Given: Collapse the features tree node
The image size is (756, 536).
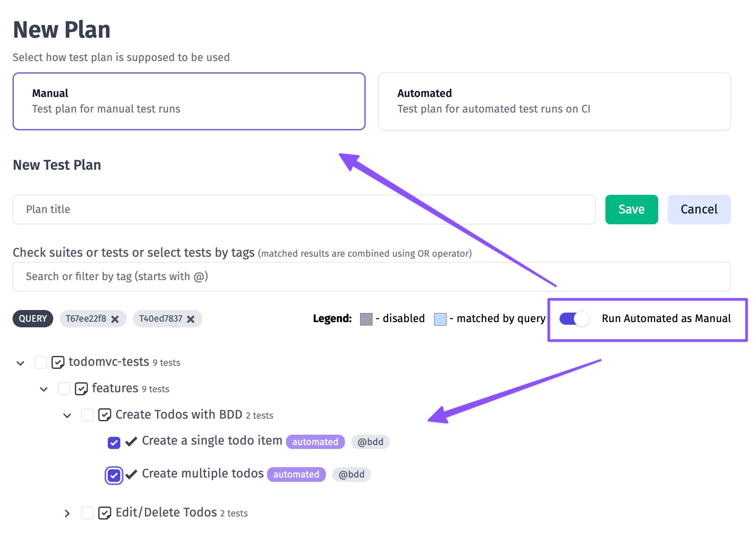Looking at the screenshot, I should (44, 389).
